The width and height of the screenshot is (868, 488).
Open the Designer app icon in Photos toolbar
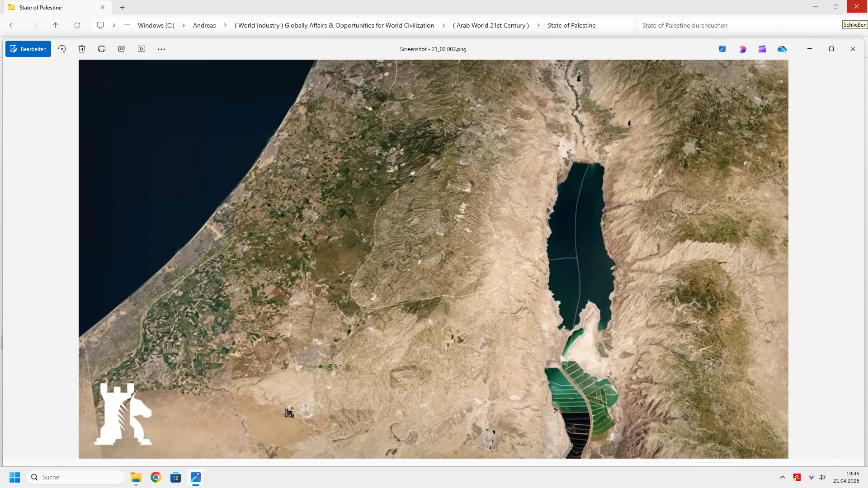click(722, 49)
